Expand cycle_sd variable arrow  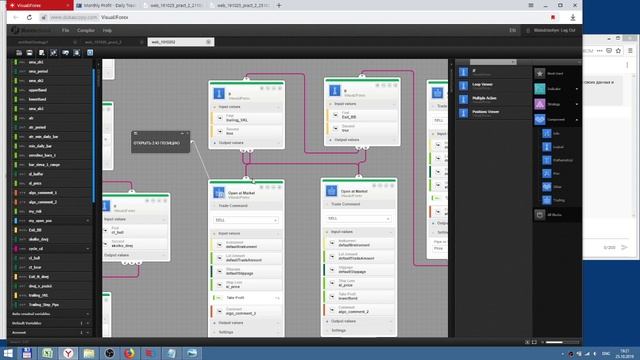88,249
